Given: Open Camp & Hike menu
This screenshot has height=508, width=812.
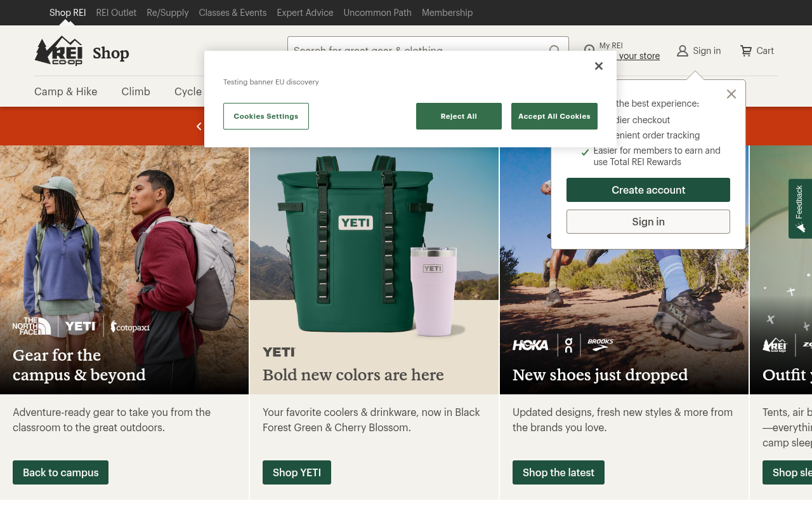Looking at the screenshot, I should 66,91.
